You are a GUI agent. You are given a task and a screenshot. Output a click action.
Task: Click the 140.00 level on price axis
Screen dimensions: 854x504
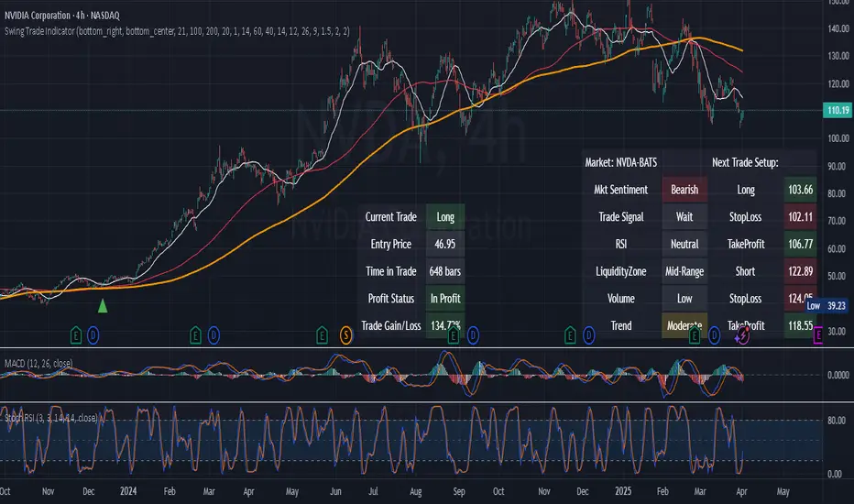click(838, 28)
